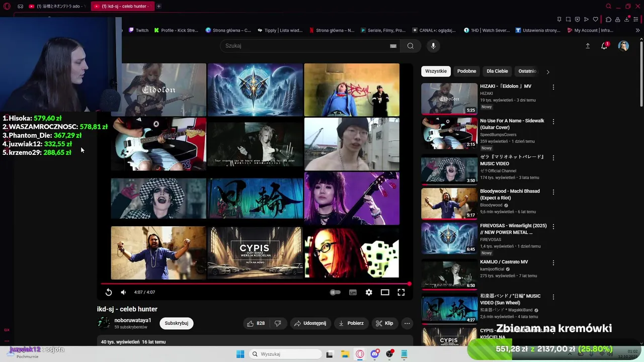Open File Explorer from taskbar

click(x=345, y=354)
